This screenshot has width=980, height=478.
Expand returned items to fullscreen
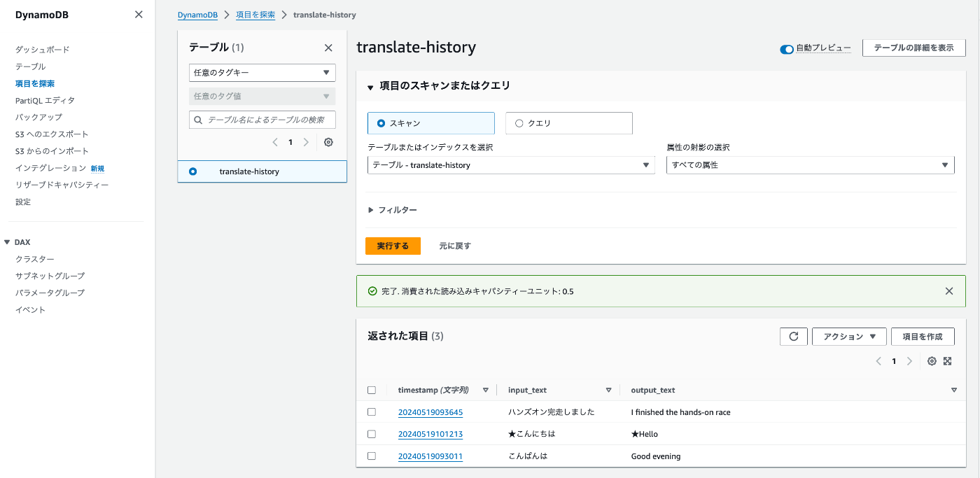[947, 361]
